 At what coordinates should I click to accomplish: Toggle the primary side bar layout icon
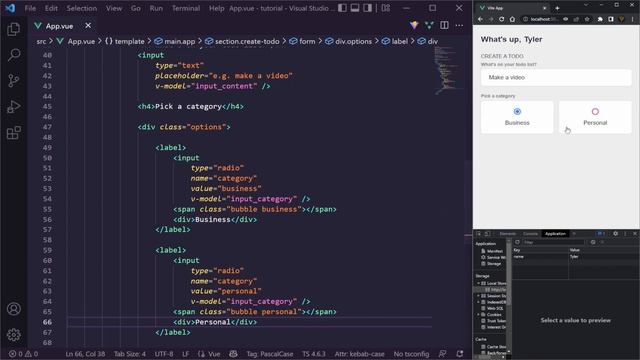(342, 8)
